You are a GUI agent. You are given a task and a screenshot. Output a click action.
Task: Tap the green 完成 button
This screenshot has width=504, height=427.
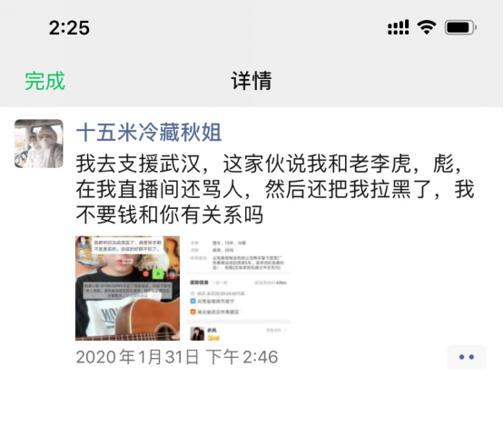pos(45,81)
